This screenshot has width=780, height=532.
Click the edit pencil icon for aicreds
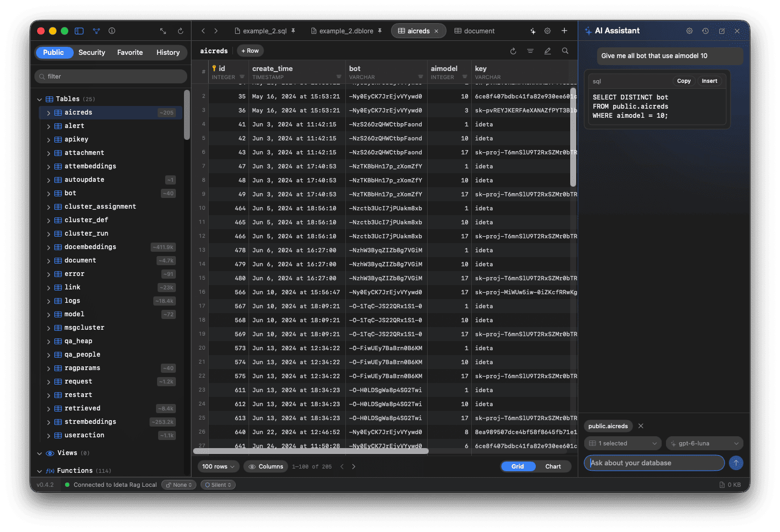point(548,51)
